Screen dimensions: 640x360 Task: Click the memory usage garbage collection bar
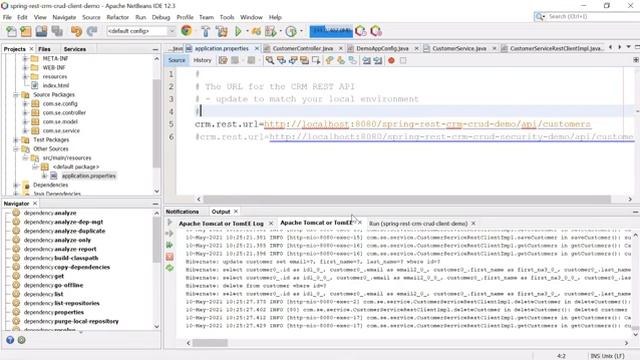(x=331, y=31)
